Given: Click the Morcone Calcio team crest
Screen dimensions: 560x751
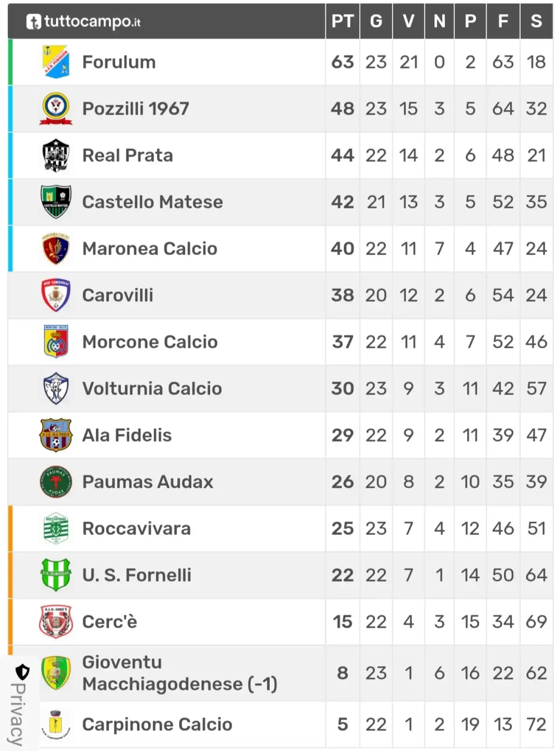Looking at the screenshot, I should (x=56, y=342).
